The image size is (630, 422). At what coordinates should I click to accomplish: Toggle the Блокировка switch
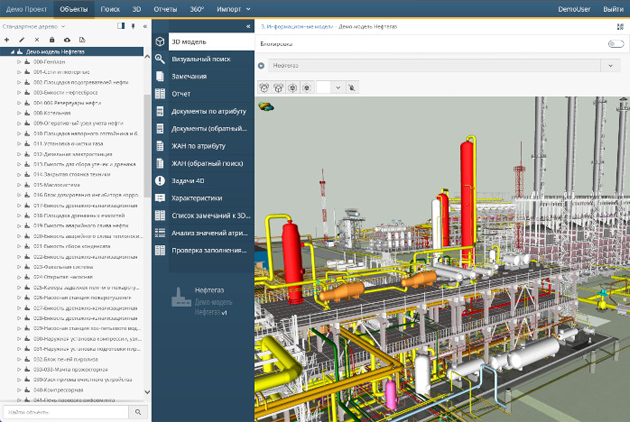point(615,44)
